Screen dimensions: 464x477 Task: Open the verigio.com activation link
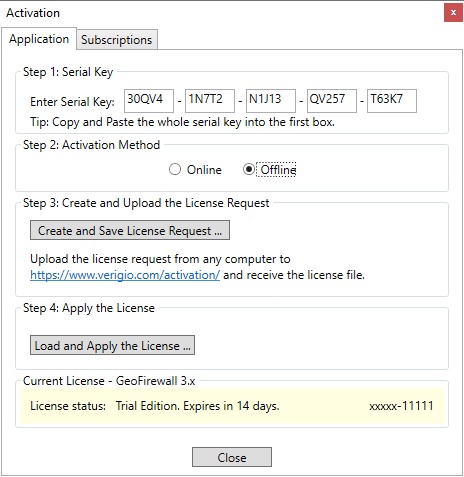point(125,275)
